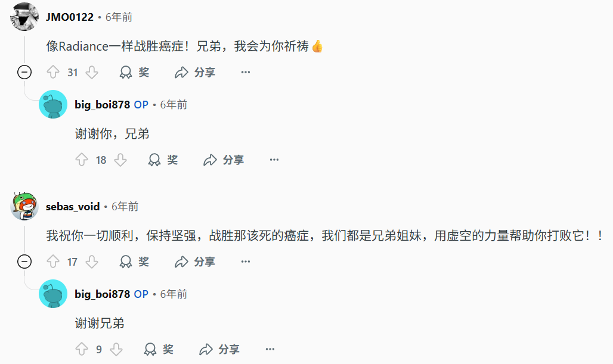613x364 pixels.
Task: Downvote sebas_void's comment with 17 votes
Action: (x=92, y=262)
